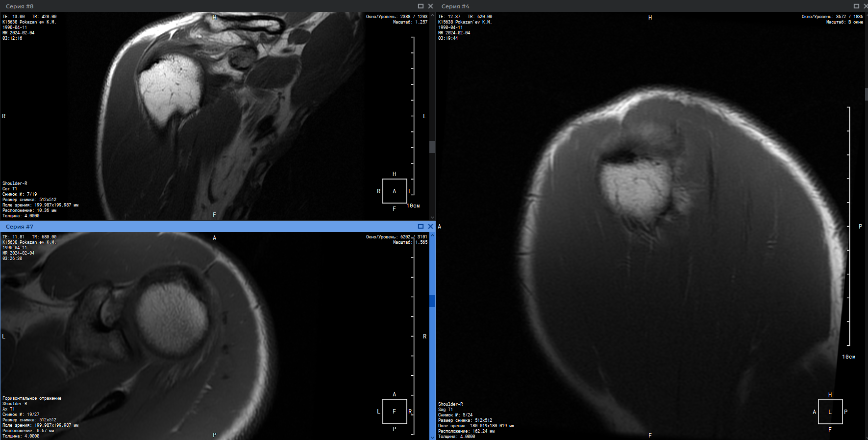Click the scrollbar thumb in Серия #8 viewport
This screenshot has width=868, height=440.
[x=432, y=147]
